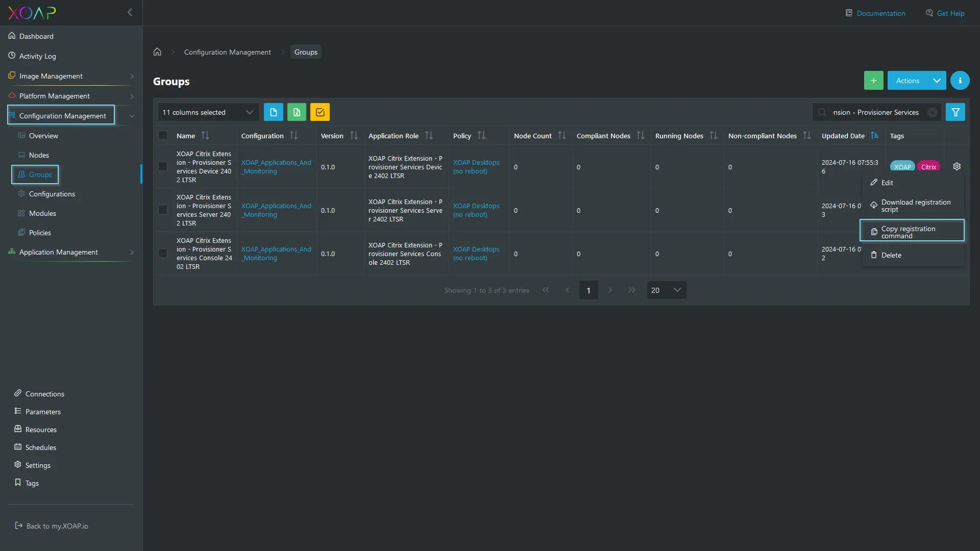The width and height of the screenshot is (980, 551).
Task: Open Schedules in the sidebar
Action: [x=40, y=447]
